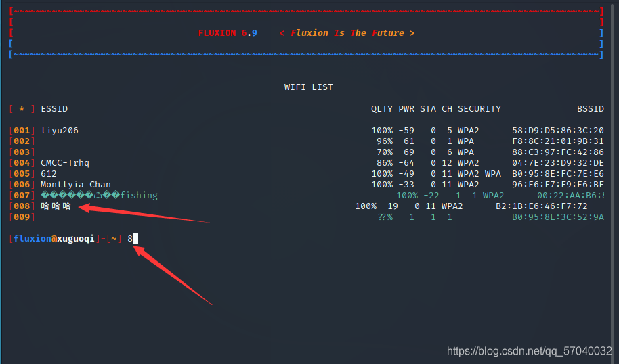The height and width of the screenshot is (364, 619).
Task: Click the index number 009
Action: click(x=22, y=217)
